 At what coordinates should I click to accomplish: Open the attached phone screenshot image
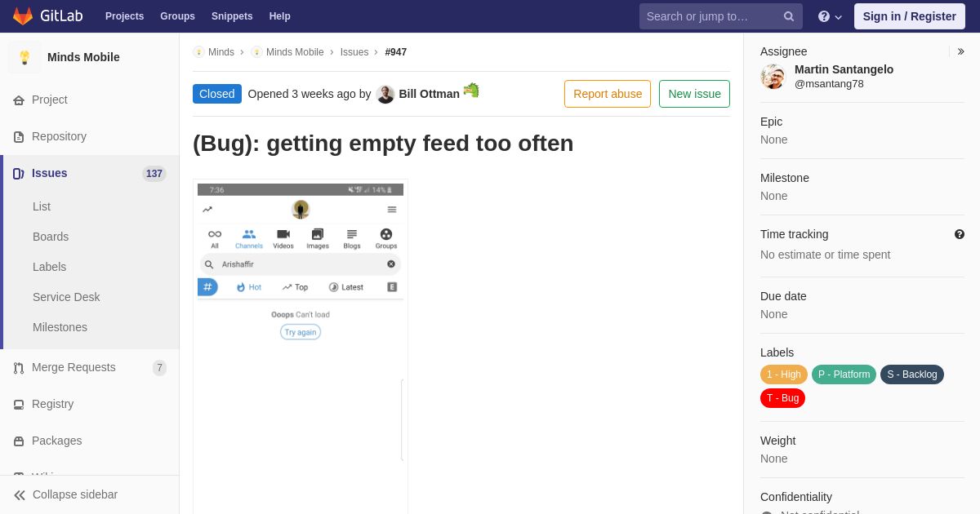point(301,347)
